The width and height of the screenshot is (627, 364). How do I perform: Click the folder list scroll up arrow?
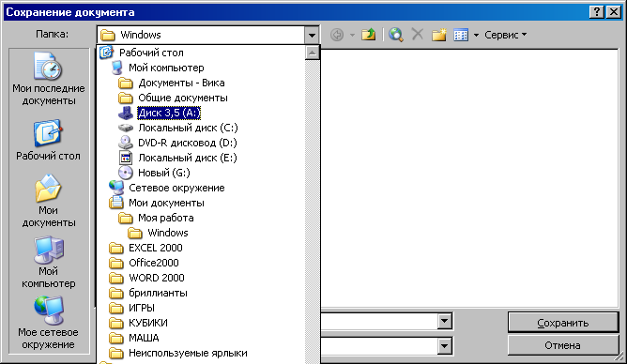(312, 53)
